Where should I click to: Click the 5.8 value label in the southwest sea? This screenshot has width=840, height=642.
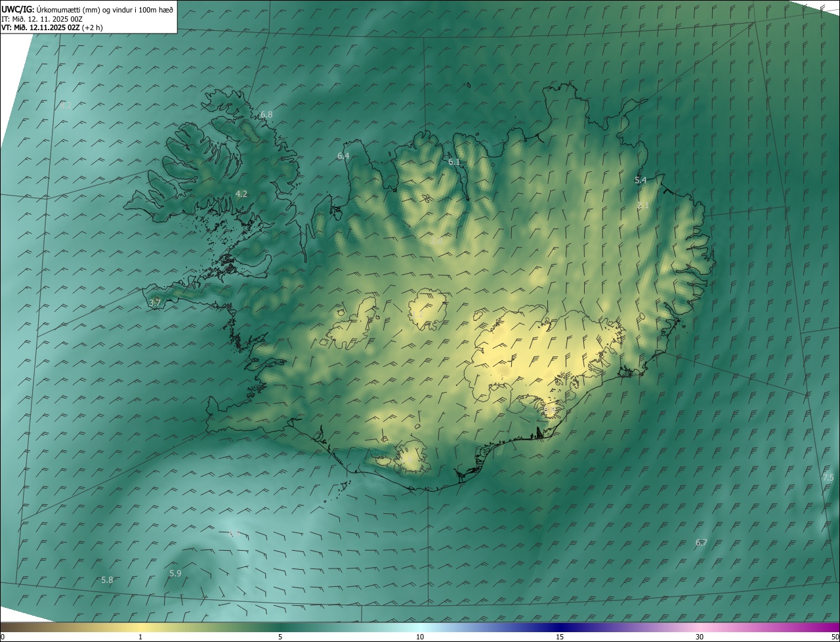tap(107, 580)
